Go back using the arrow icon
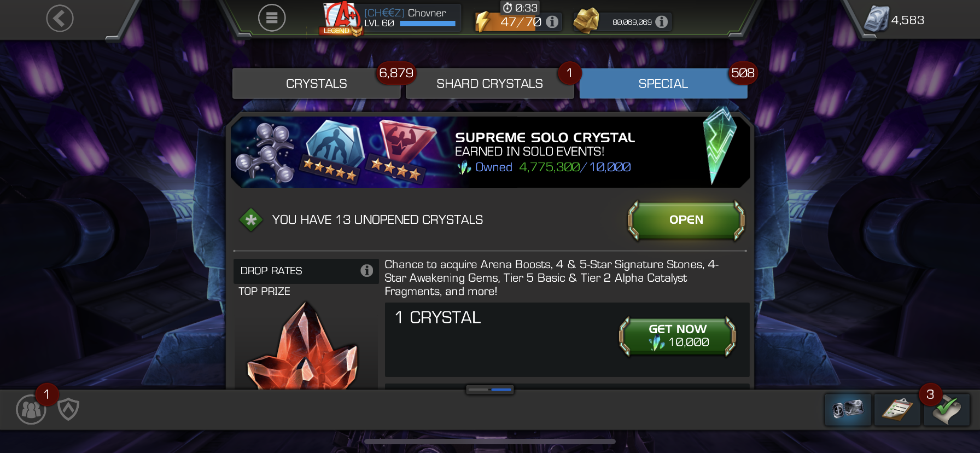 point(60,19)
